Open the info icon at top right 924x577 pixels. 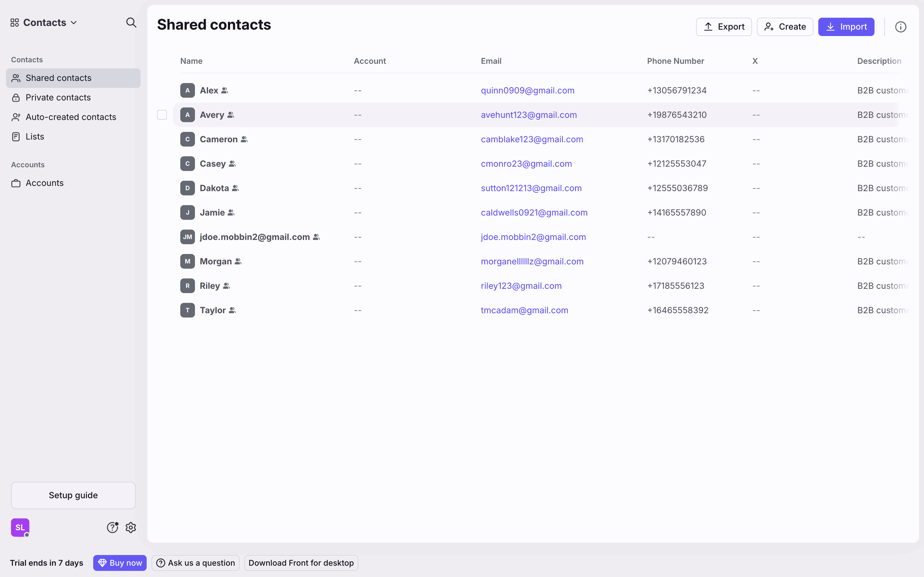click(x=900, y=27)
